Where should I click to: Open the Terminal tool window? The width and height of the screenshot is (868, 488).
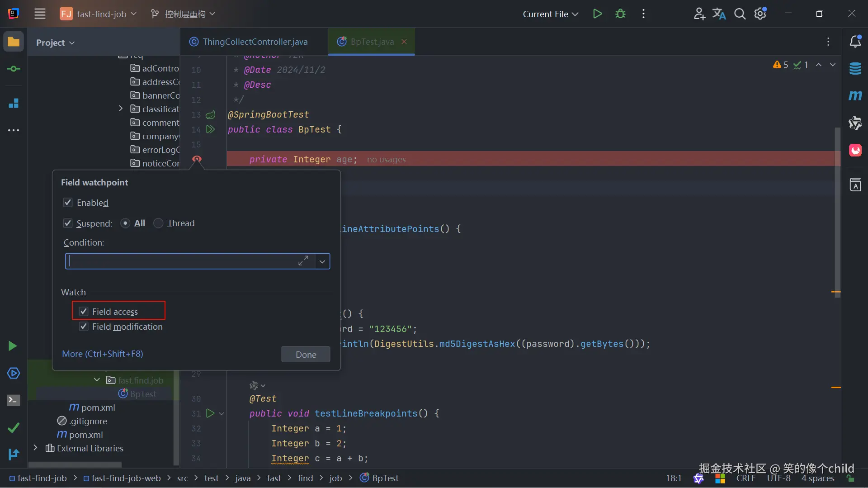tap(14, 400)
